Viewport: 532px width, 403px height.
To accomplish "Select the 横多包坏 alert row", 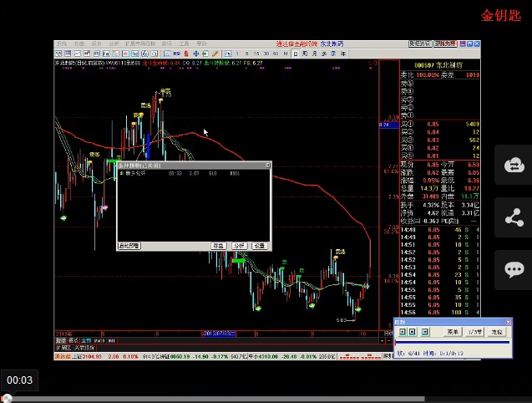I will pyautogui.click(x=194, y=173).
